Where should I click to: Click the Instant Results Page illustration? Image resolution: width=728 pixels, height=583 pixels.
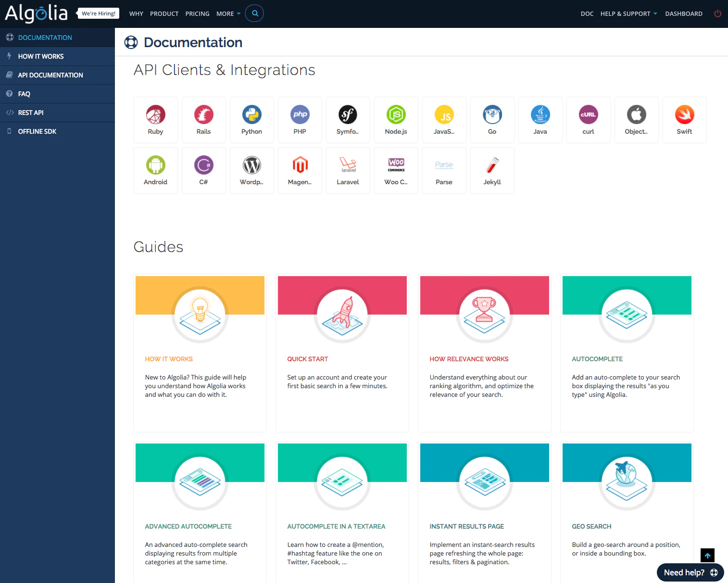click(x=485, y=482)
